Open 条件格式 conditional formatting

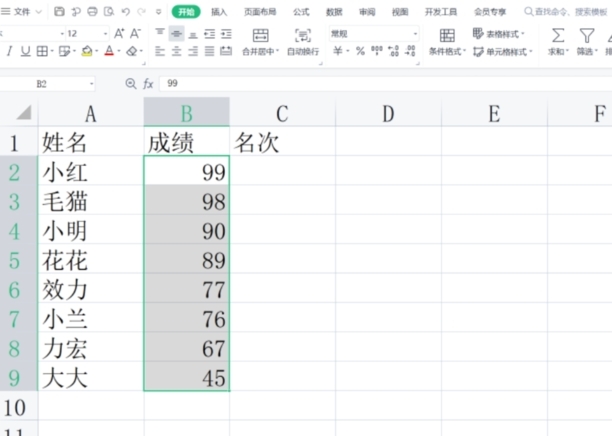tap(447, 42)
